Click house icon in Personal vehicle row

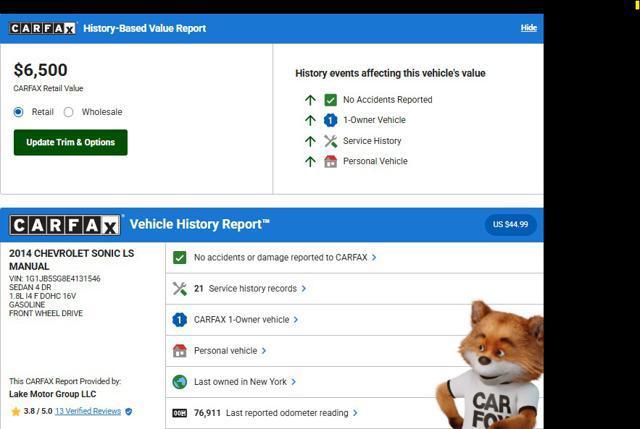[180, 351]
